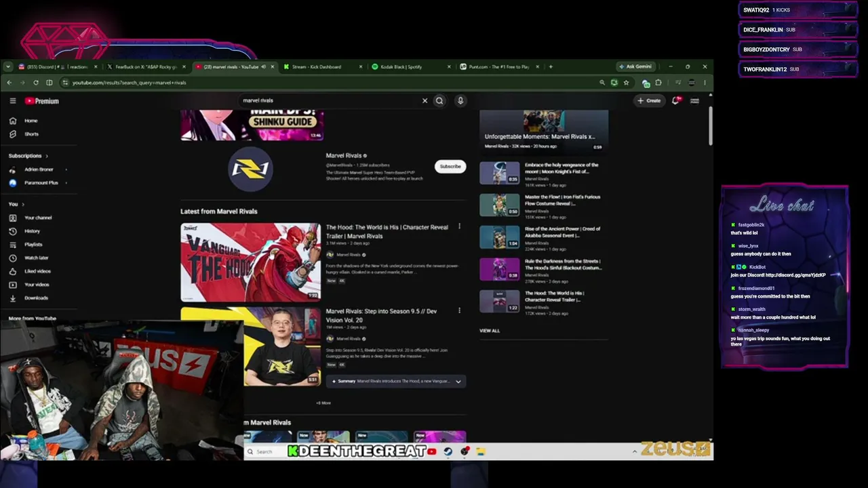Clear the marvel rivals search text
Viewport: 868px width, 488px height.
[x=425, y=101]
